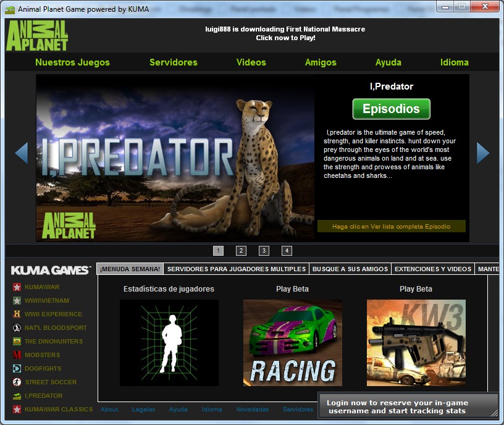The image size is (504, 425).
Task: Click The Dinohunters icon
Action: point(17,341)
